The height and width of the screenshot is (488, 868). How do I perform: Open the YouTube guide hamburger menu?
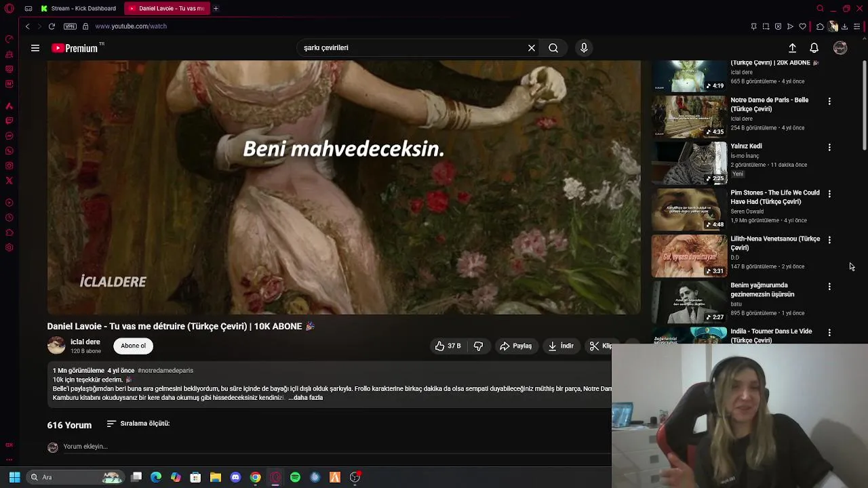click(35, 48)
